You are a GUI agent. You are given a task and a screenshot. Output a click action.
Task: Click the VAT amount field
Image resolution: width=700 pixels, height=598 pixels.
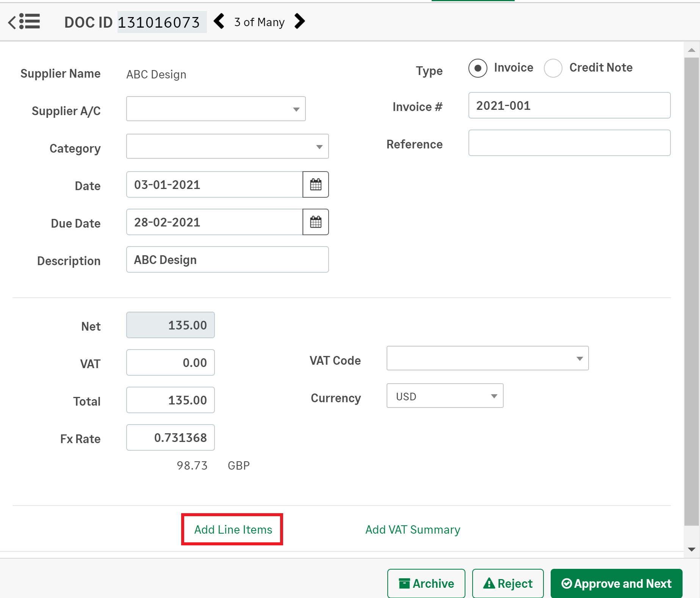point(171,362)
